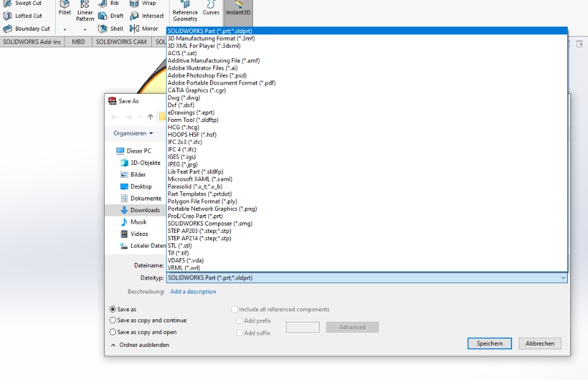Click the Linear Pattern tool
Image resolution: width=588 pixels, height=380 pixels.
tap(85, 11)
